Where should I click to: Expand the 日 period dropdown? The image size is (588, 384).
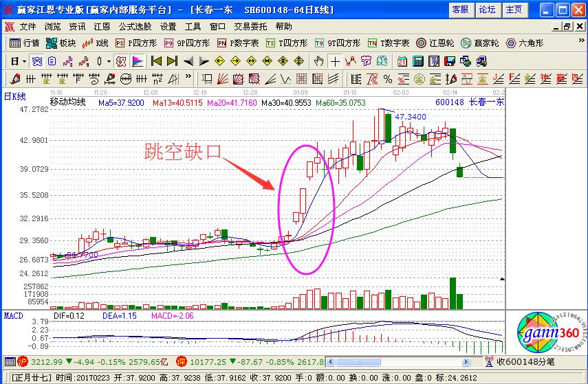[x=18, y=60]
